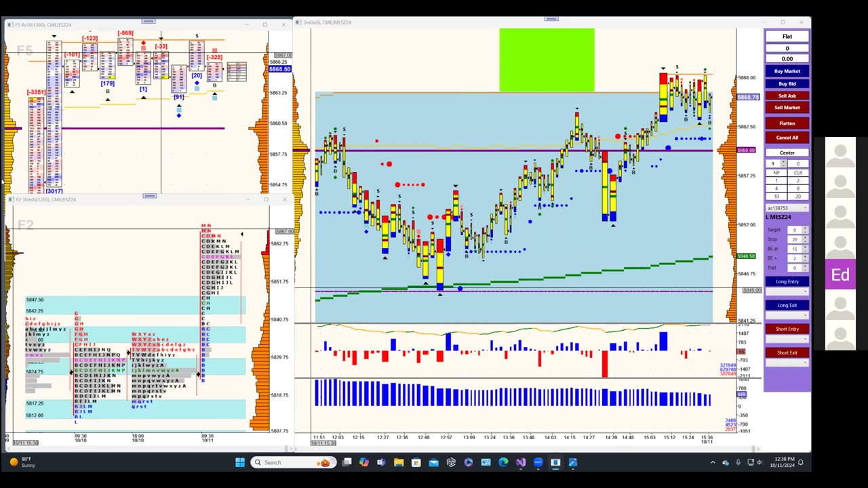868x488 pixels.
Task: Click the taskbar clock showing 12:38 PM
Action: [x=781, y=462]
